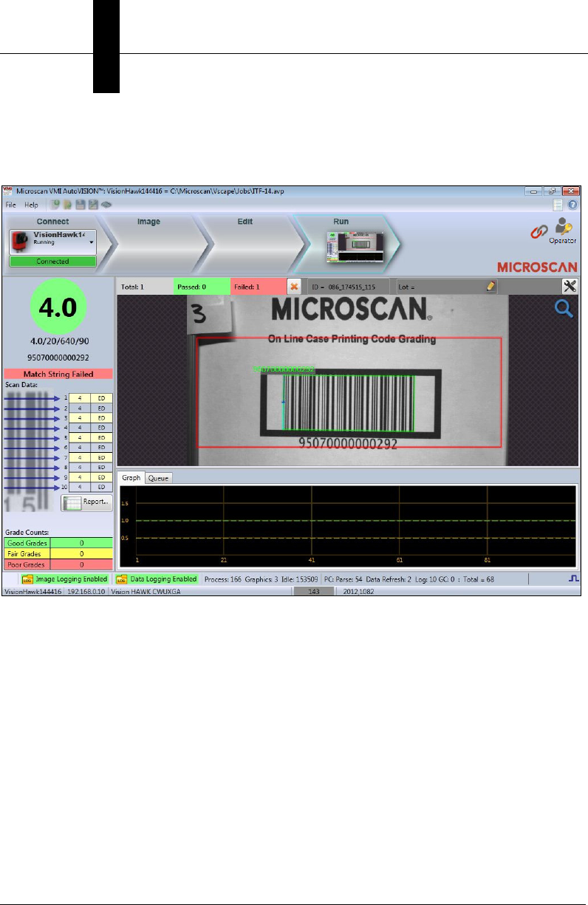This screenshot has width=588, height=905.
Task: Open the notes page icon beside help
Action: point(558,205)
